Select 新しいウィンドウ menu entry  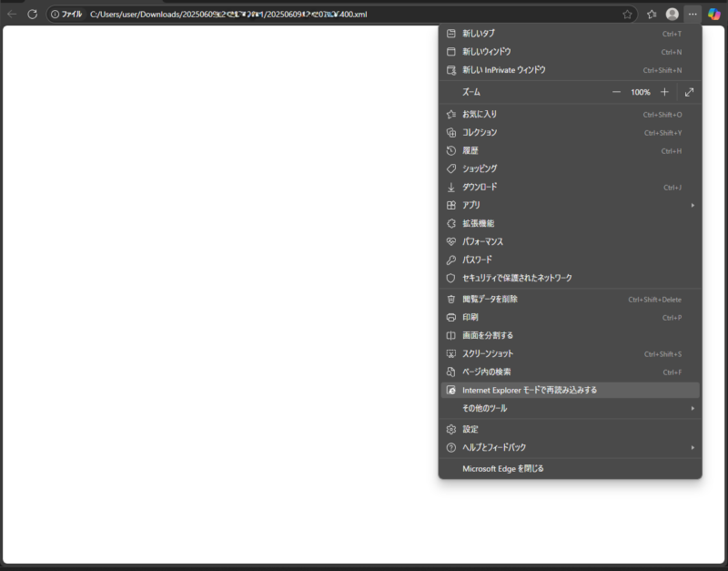pyautogui.click(x=571, y=52)
